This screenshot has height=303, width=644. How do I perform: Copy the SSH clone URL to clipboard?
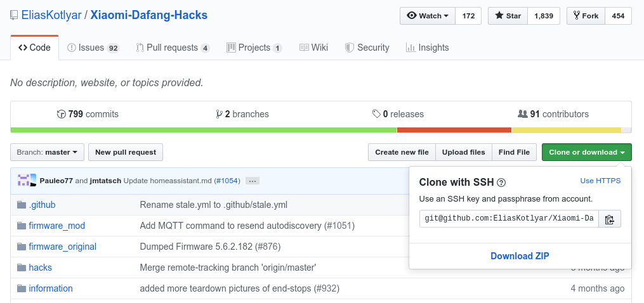point(609,219)
